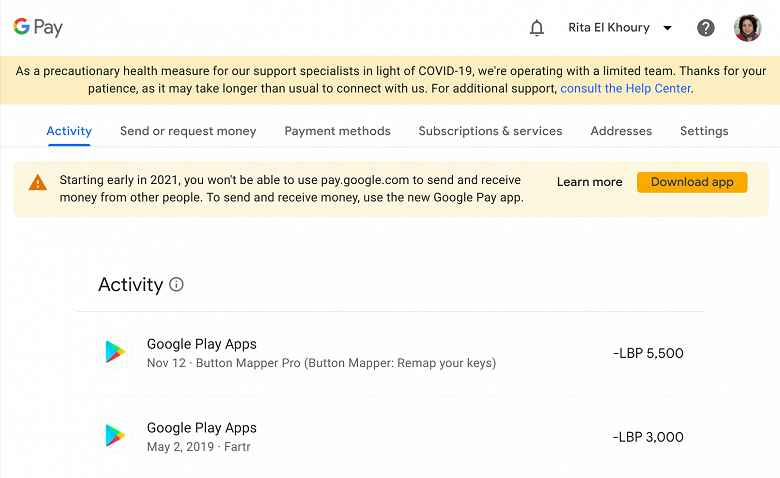
Task: Click the Google Play icon for Fartr purchase
Action: coord(116,436)
